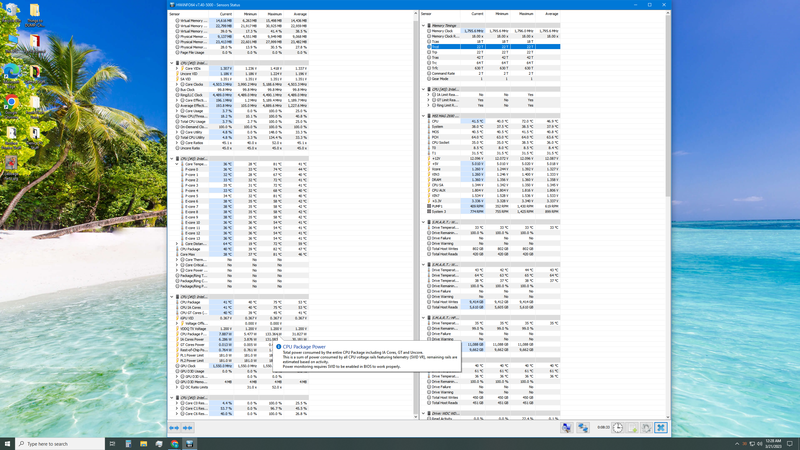Start logging with the sheet-plus toolbar icon
This screenshot has height=450, width=800.
coord(632,428)
